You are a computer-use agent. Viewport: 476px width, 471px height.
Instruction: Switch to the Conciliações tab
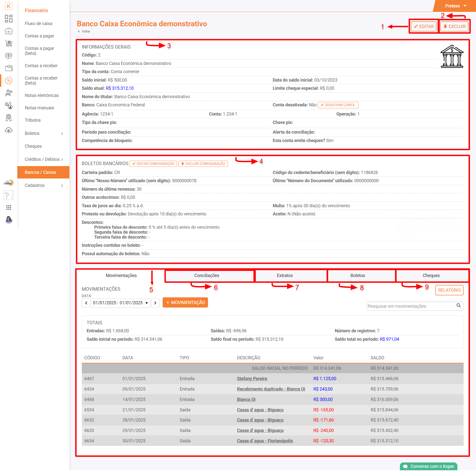tap(207, 276)
